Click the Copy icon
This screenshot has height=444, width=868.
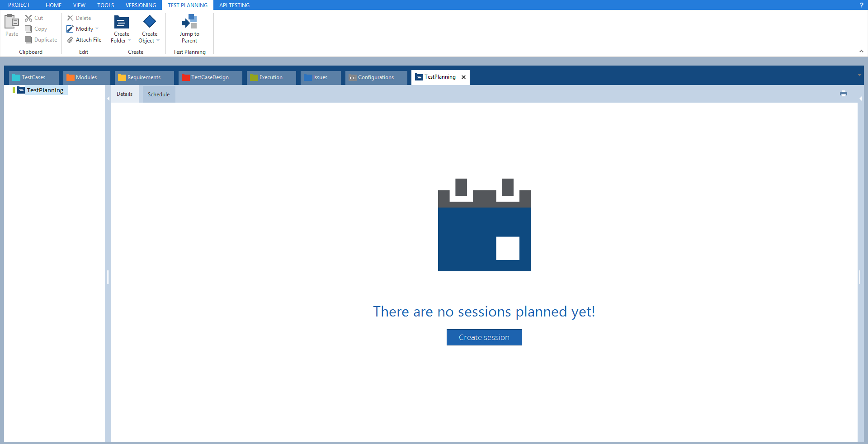pyautogui.click(x=28, y=29)
